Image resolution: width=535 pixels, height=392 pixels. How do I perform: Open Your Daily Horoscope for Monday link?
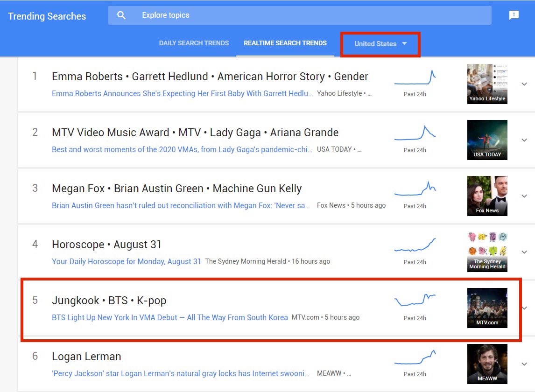tap(126, 261)
